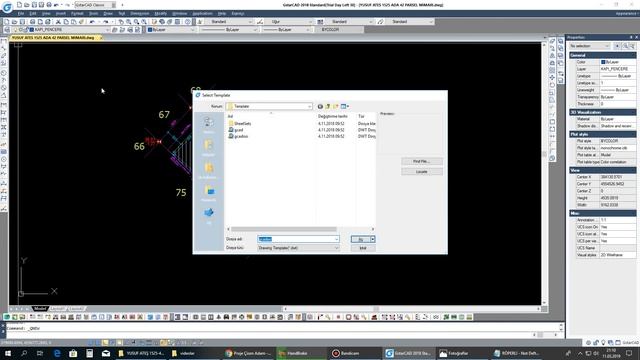Viewport: 640px width, 360px height.
Task: Collapse the General section in Properties panel
Action: [x=602, y=55]
